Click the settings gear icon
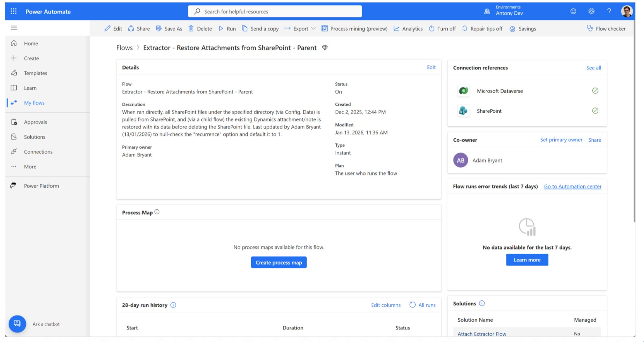 coord(591,11)
